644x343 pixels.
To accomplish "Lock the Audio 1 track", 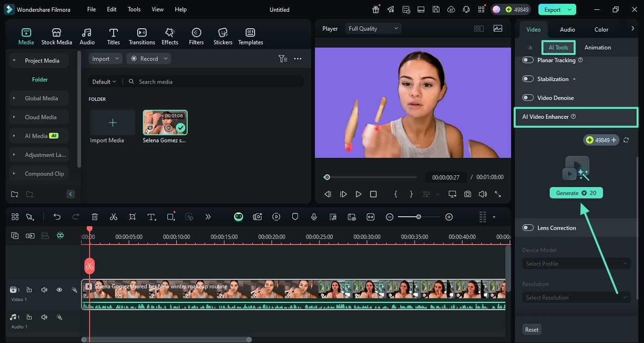I will pos(29,317).
